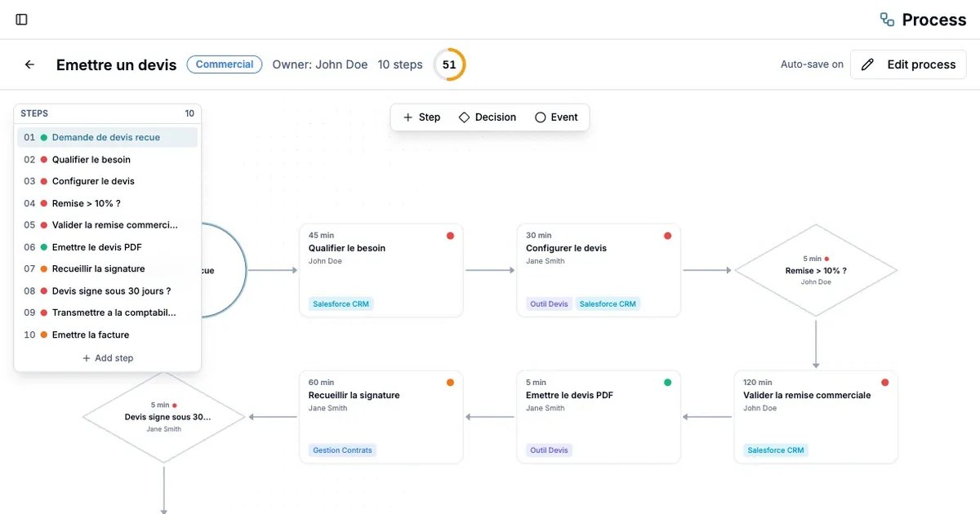This screenshot has width=980, height=514.
Task: Click the Outil Devis tag on Configurer le devis card
Action: (549, 304)
